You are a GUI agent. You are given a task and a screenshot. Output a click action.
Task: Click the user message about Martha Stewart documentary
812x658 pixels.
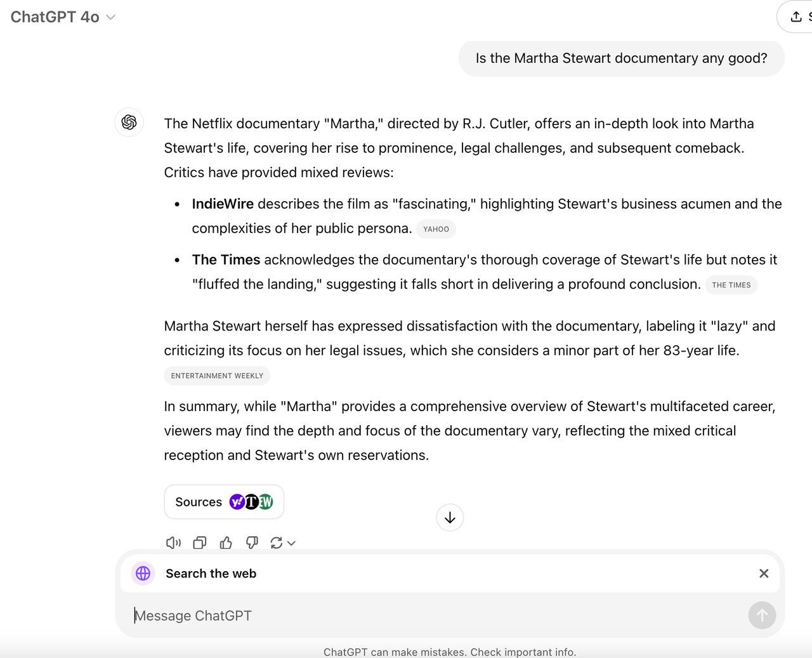[622, 58]
